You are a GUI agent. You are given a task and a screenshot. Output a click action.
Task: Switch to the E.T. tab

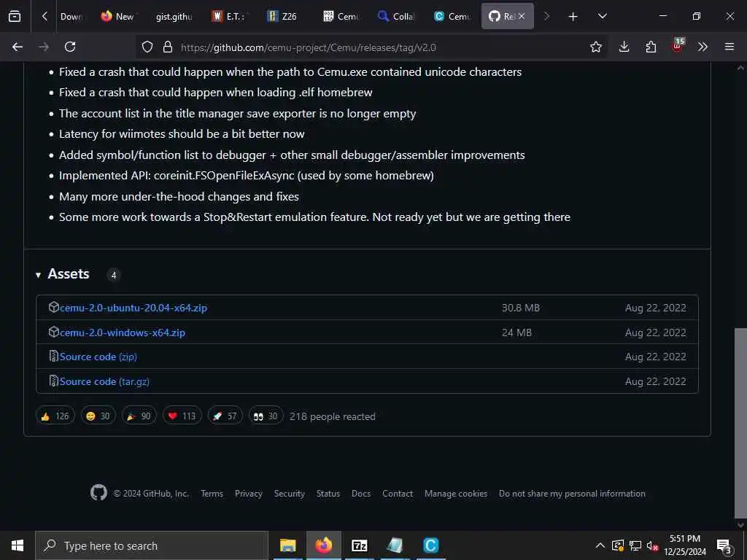230,17
